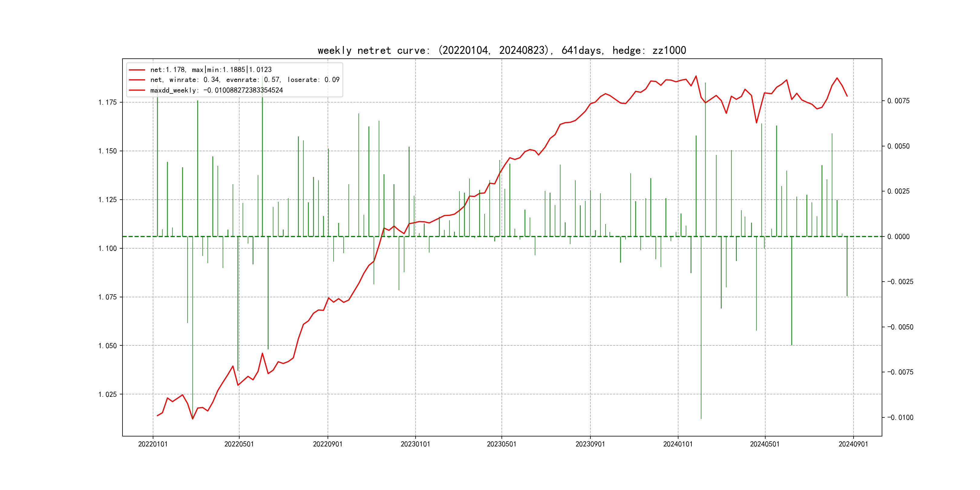Click the 20230501 x-axis date label
This screenshot has width=980, height=490.
501,444
